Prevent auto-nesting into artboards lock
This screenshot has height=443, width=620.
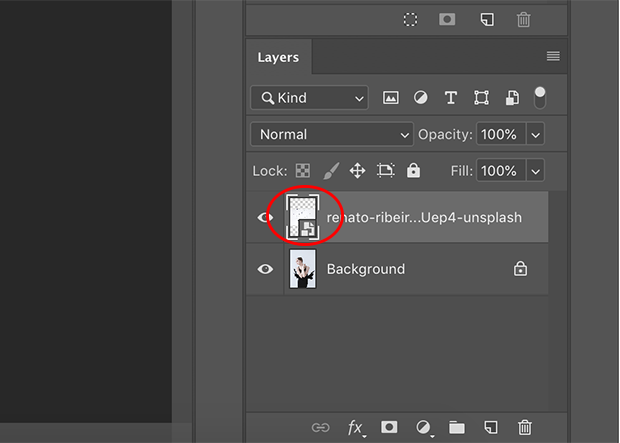(386, 170)
